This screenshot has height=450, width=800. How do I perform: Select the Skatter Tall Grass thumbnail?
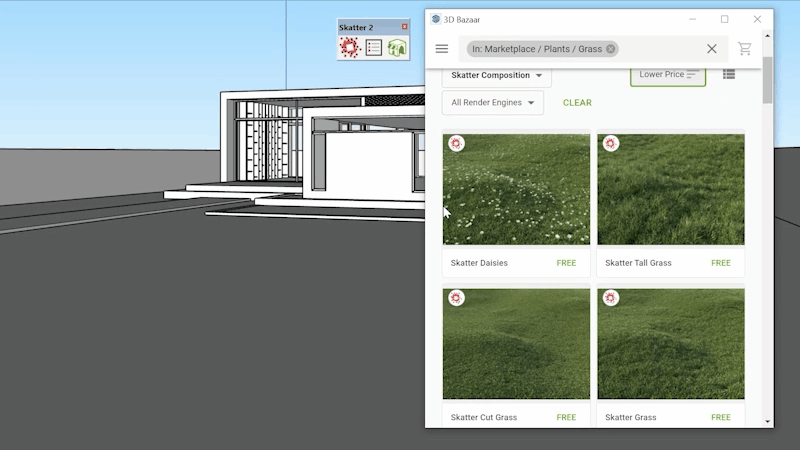(671, 189)
